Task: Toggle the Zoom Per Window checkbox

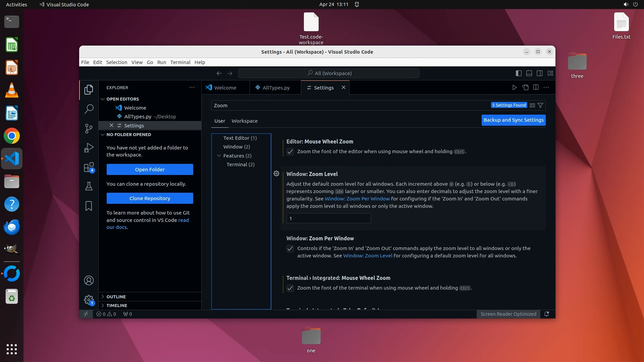Action: click(290, 249)
